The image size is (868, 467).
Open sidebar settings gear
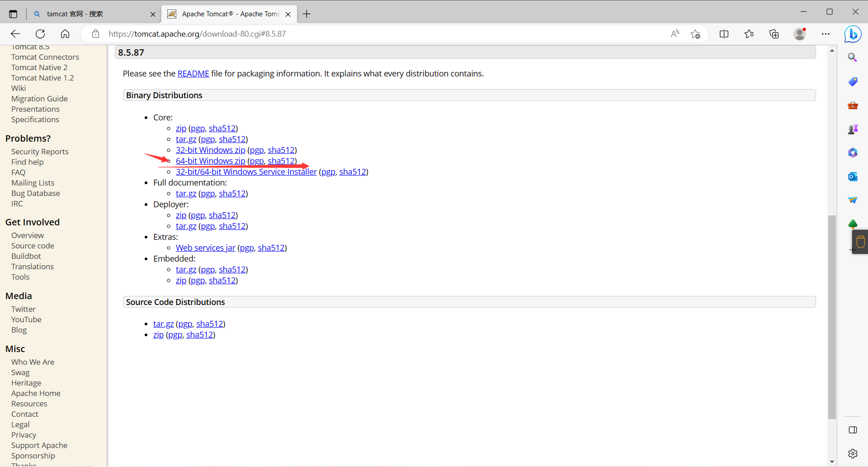click(853, 453)
